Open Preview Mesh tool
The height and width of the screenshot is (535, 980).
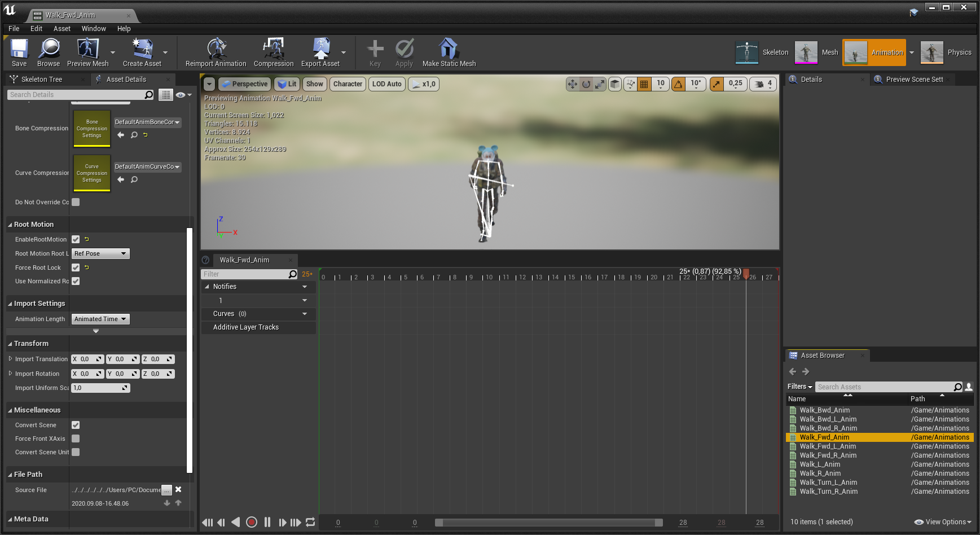tap(87, 52)
